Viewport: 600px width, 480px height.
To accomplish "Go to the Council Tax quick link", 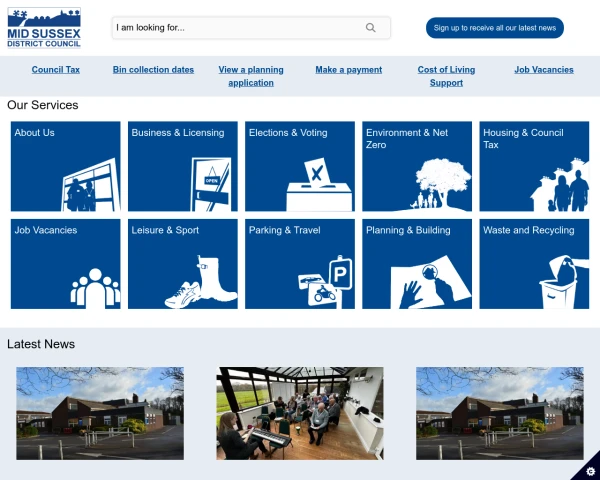I will pos(56,70).
